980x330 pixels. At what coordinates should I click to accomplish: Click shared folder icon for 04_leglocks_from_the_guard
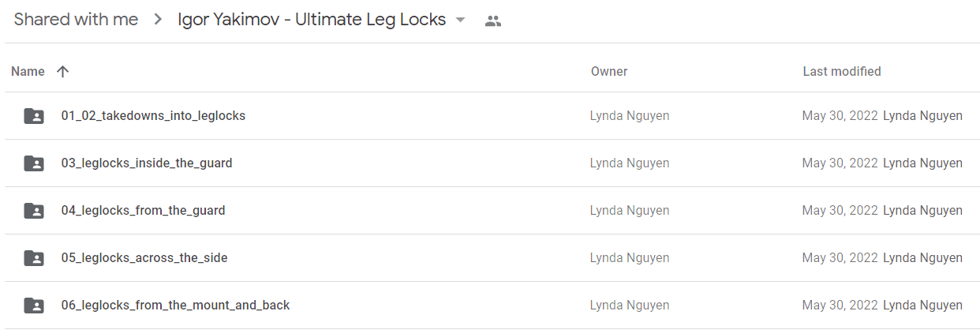tap(34, 211)
